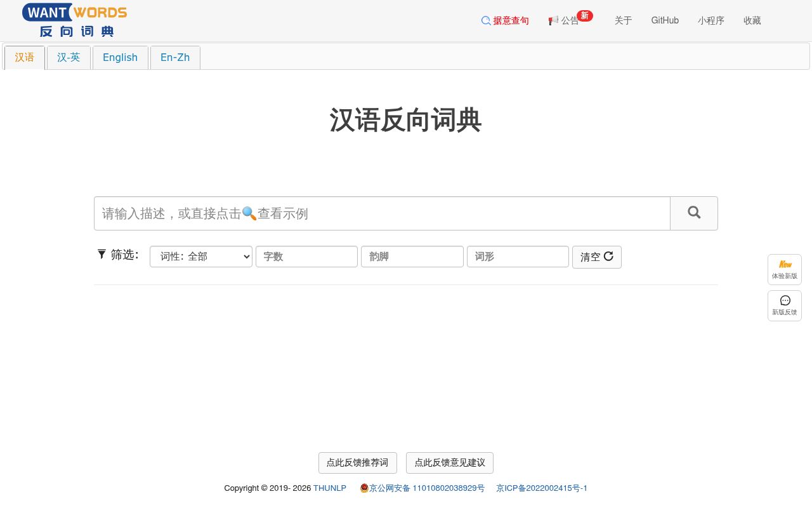
Task: Open 新版反馈 chat bubble button
Action: pyautogui.click(x=785, y=305)
